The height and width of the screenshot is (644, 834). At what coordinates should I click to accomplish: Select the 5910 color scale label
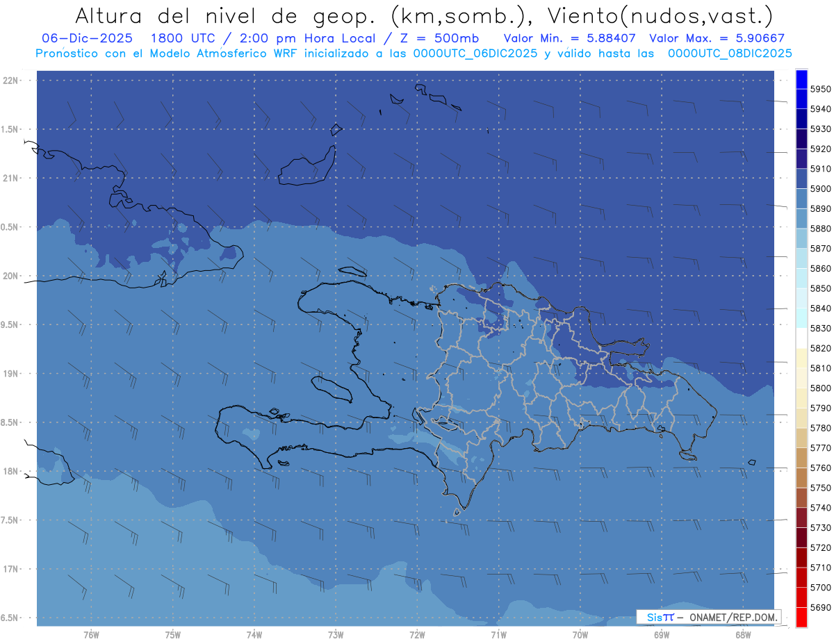(x=820, y=169)
